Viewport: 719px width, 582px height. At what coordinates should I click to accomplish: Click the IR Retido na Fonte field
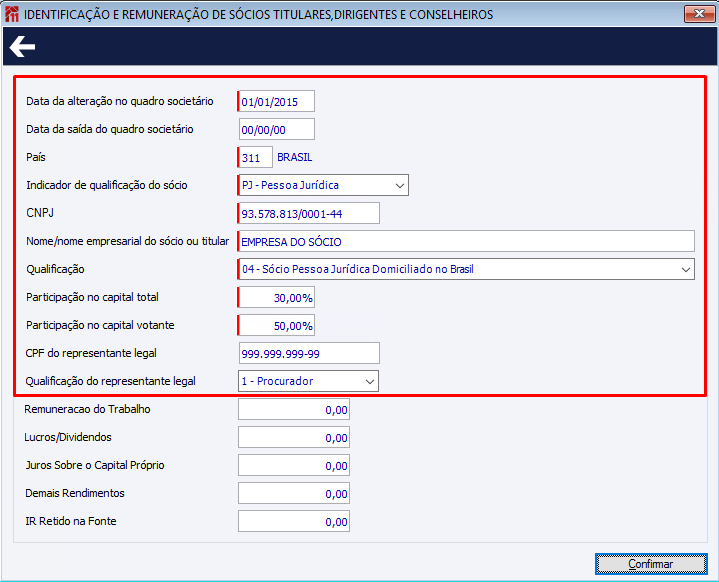(294, 521)
